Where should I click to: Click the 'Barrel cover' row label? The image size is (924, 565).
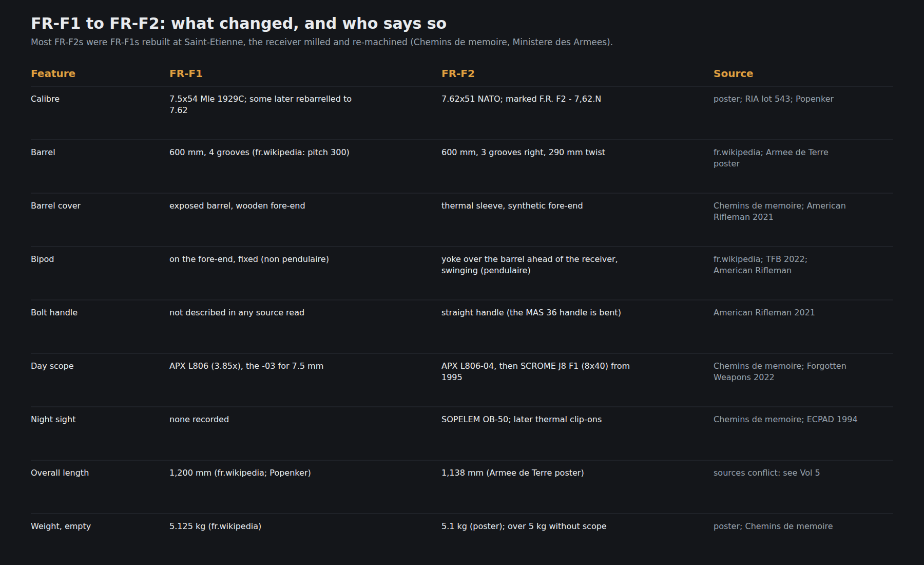(x=55, y=205)
